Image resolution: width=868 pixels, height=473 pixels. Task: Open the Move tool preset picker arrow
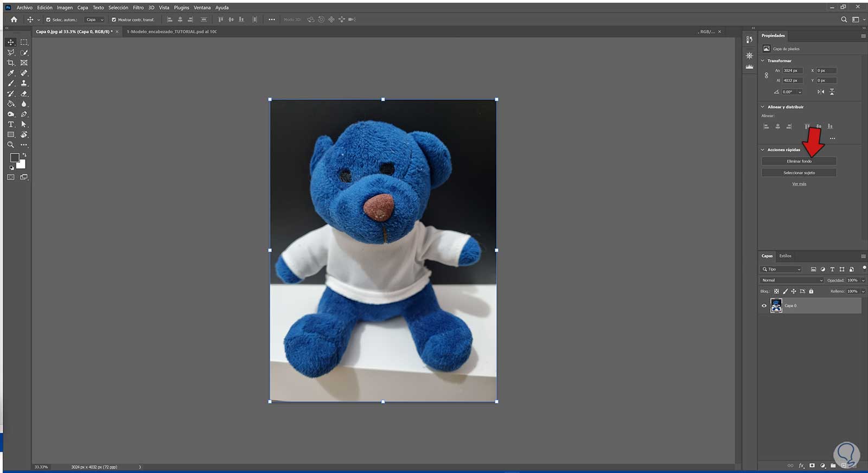(x=39, y=20)
